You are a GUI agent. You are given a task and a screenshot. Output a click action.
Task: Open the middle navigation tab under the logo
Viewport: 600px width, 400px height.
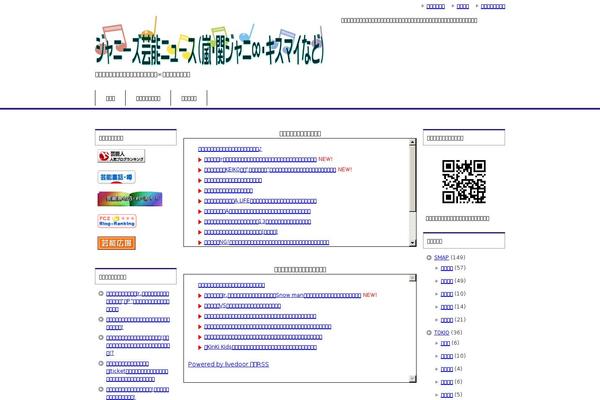click(x=148, y=98)
